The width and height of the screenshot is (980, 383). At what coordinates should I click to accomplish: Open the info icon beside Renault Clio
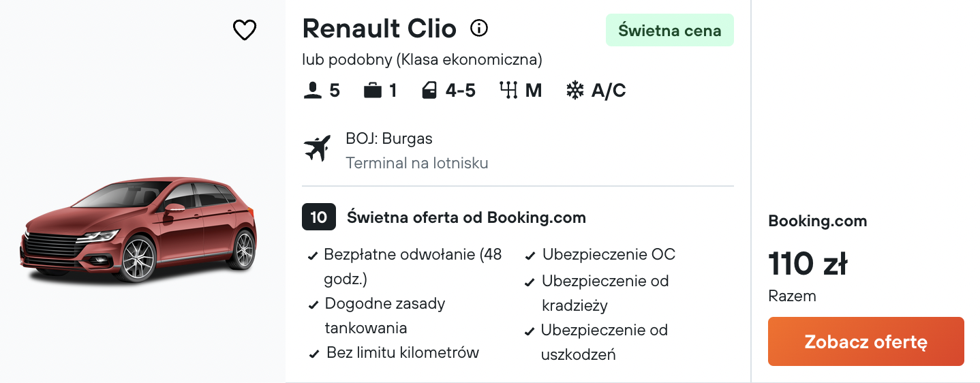[x=479, y=29]
